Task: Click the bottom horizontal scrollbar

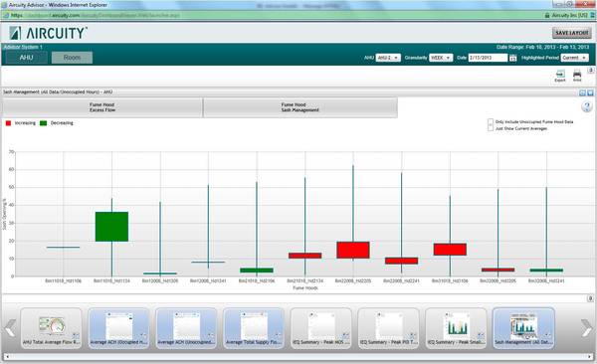Action: pyautogui.click(x=298, y=357)
